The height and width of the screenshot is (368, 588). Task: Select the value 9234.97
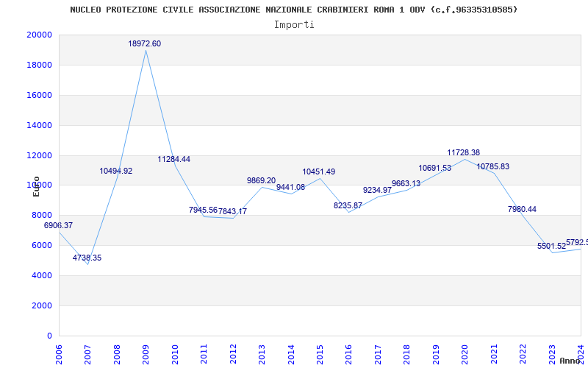[x=377, y=191]
